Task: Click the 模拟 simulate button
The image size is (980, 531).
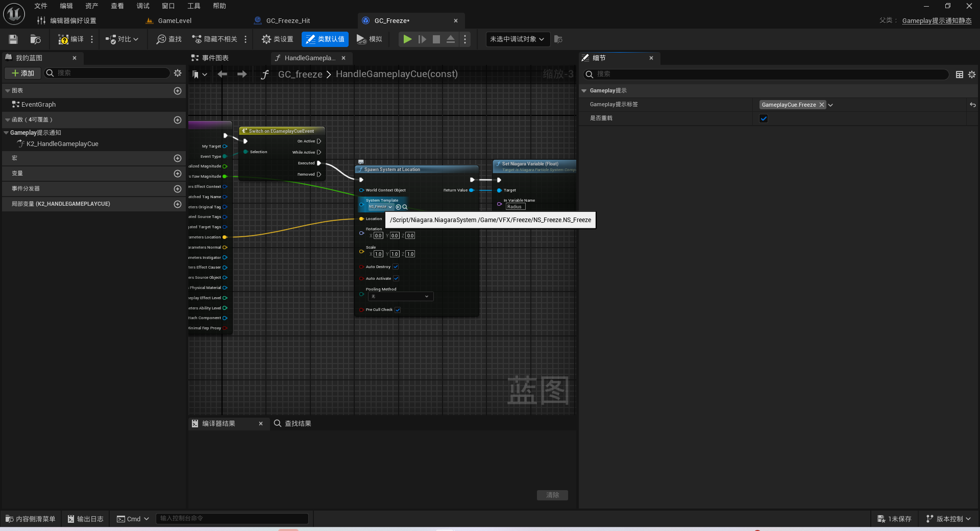Action: 369,39
